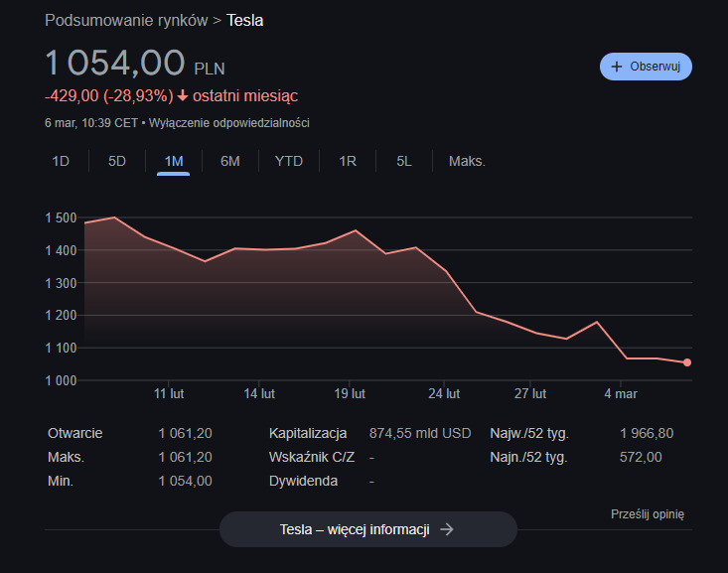Click the red down arrow price indicator

[183, 96]
